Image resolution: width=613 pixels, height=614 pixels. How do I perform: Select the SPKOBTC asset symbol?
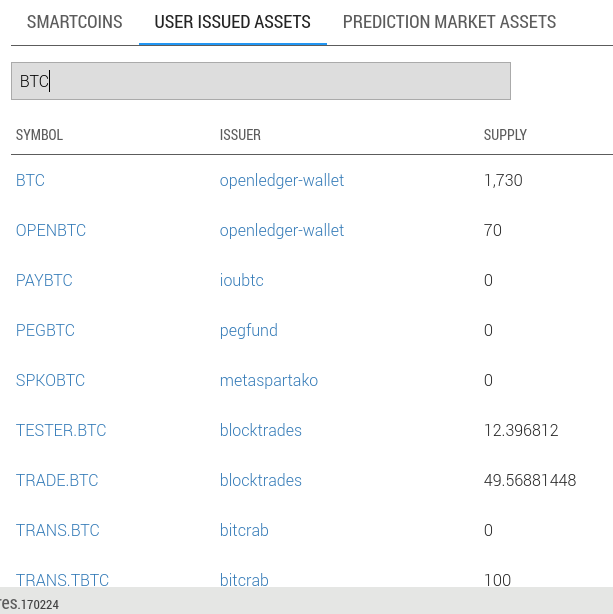(50, 381)
